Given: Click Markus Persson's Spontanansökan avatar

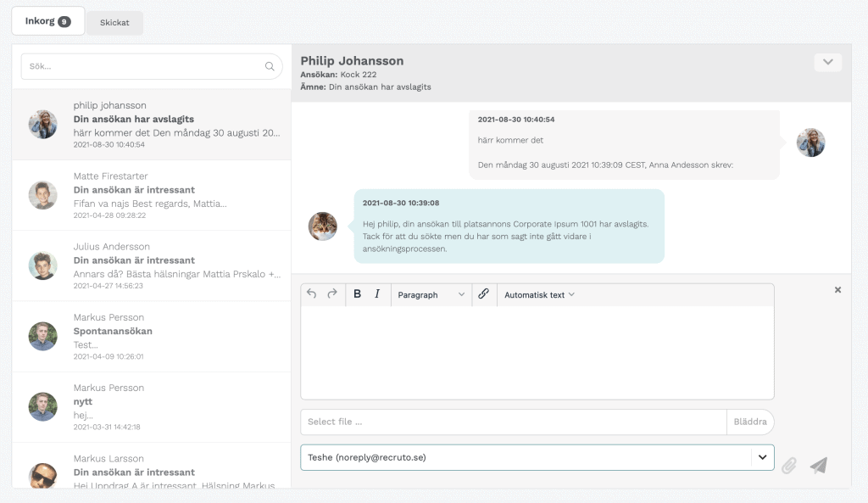Looking at the screenshot, I should tap(43, 336).
